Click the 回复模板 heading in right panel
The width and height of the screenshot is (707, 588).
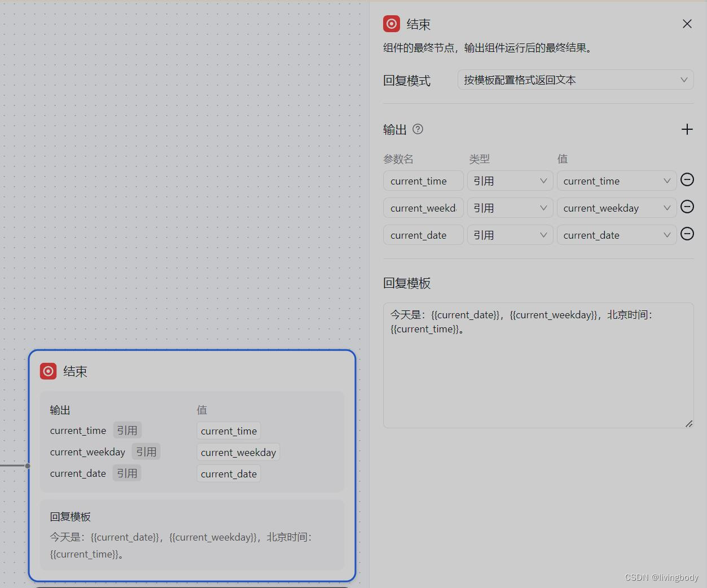point(407,283)
